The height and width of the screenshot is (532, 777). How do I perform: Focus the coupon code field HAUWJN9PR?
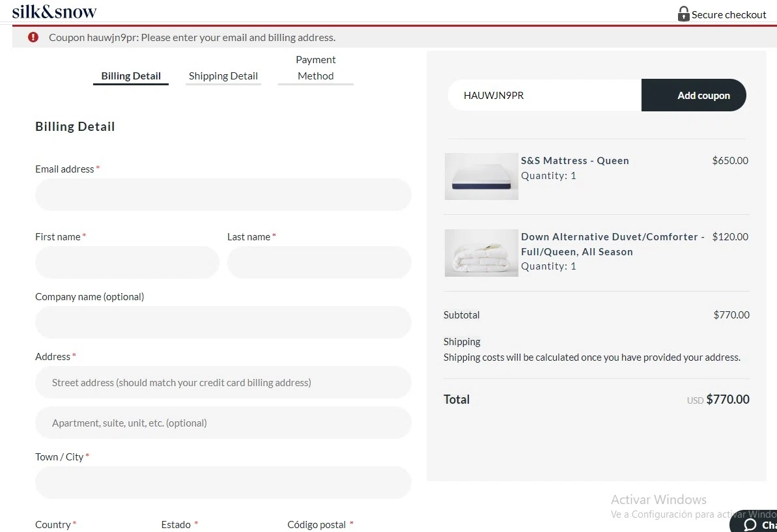click(544, 95)
